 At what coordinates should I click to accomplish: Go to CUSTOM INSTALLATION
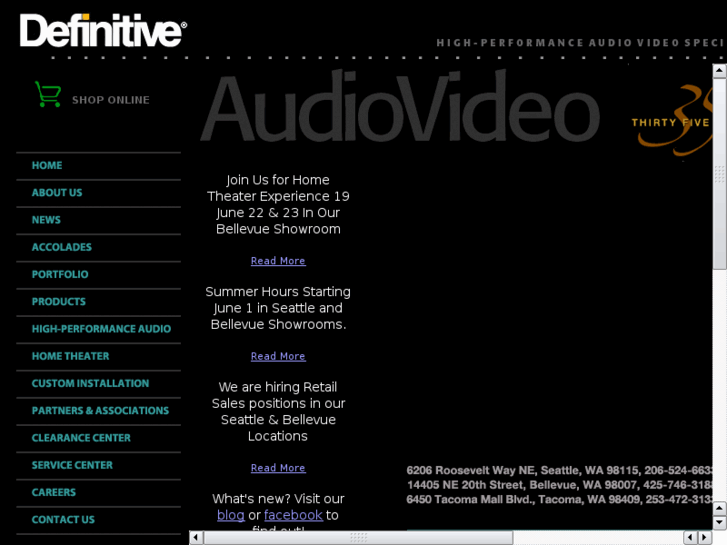pos(90,384)
